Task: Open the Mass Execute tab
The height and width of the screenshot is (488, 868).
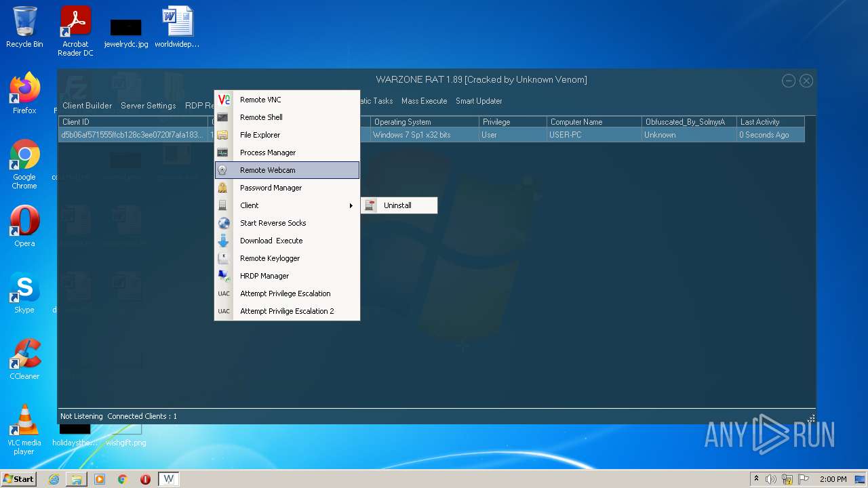Action: coord(425,101)
